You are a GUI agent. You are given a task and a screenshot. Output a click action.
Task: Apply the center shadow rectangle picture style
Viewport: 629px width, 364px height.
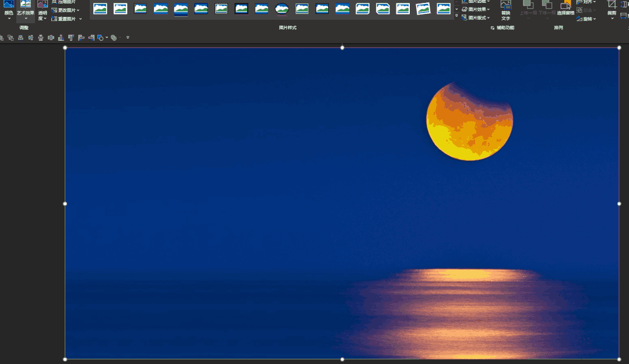(342, 8)
